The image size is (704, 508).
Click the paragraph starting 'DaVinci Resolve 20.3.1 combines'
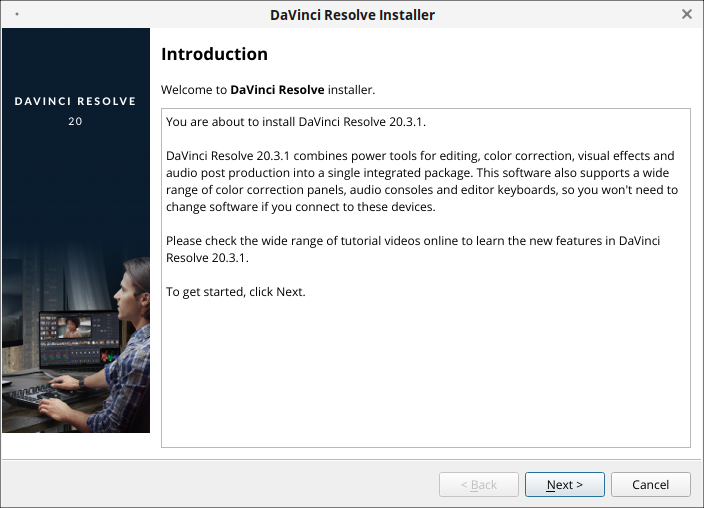[420, 181]
